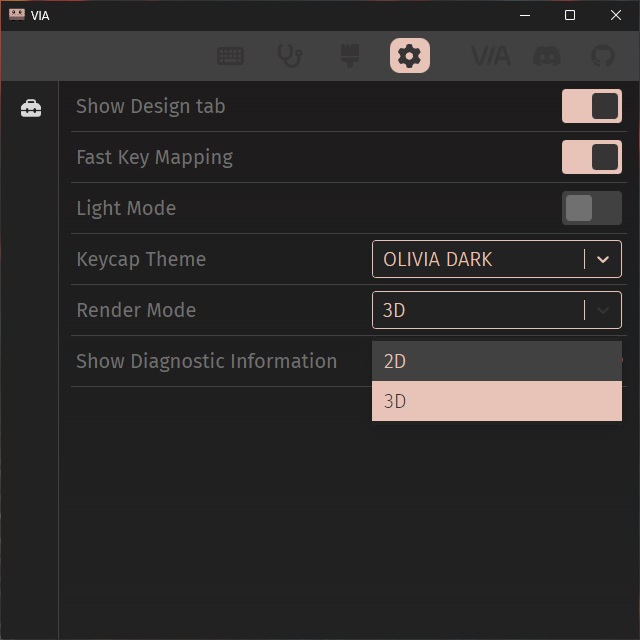Click the Settings gear icon
640x640 pixels.
[x=410, y=56]
